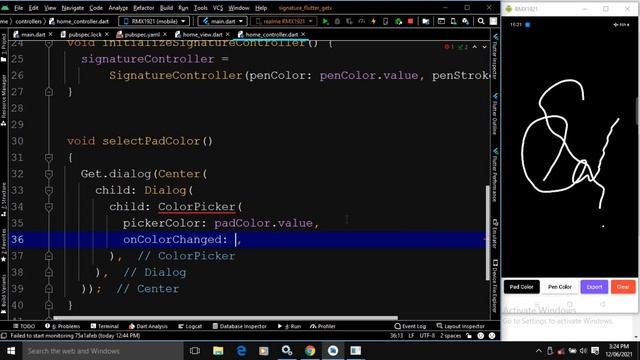Click the editor horizontal scrollbar
The image size is (640, 360).
point(225,318)
